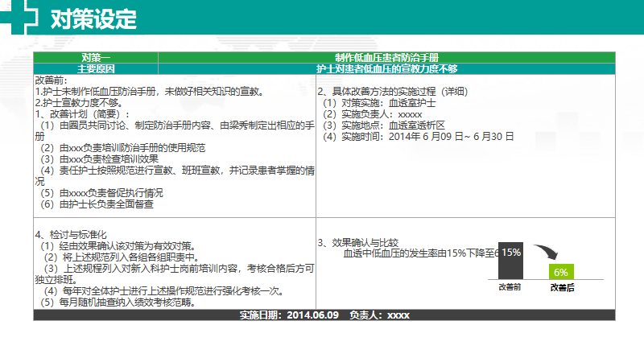Click the green medical cross logo
Screen dimensions: 644x362
19,17
